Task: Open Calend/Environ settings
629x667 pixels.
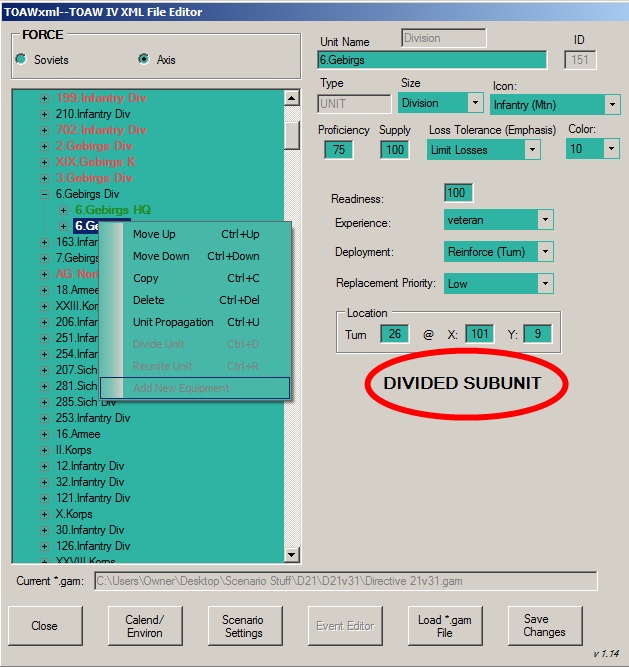Action: coord(145,626)
